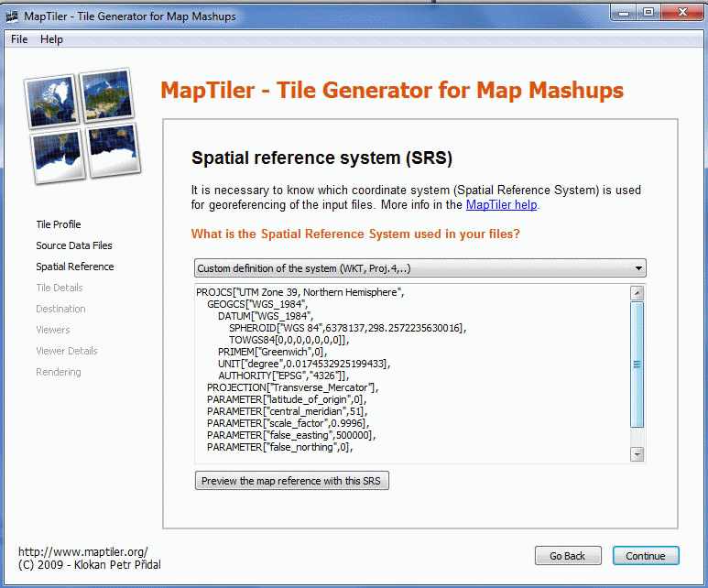This screenshot has width=708, height=588.
Task: Click the PROJECTION Transverse_Mercator line
Action: (x=292, y=387)
